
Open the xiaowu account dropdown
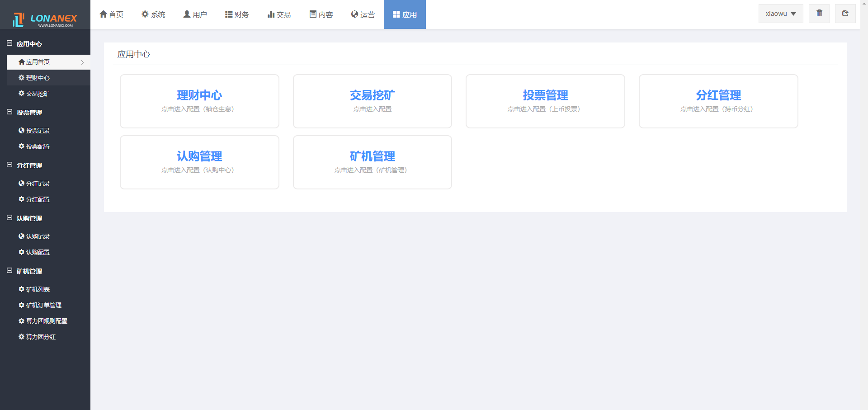click(x=781, y=14)
